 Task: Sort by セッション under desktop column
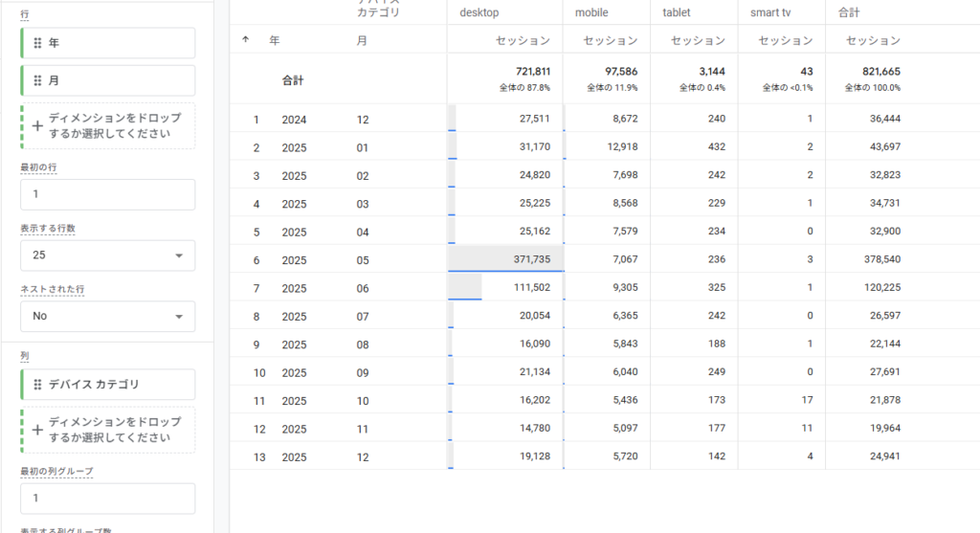[x=523, y=40]
